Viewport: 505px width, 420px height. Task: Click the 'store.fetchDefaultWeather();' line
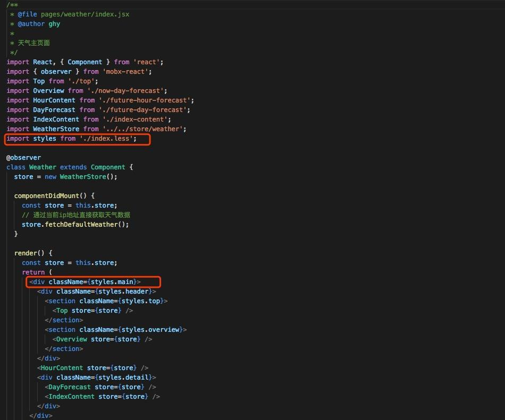pyautogui.click(x=75, y=225)
